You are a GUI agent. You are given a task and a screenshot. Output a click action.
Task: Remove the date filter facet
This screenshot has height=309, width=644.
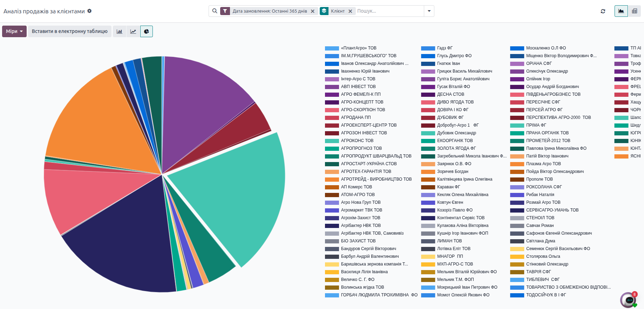point(313,11)
